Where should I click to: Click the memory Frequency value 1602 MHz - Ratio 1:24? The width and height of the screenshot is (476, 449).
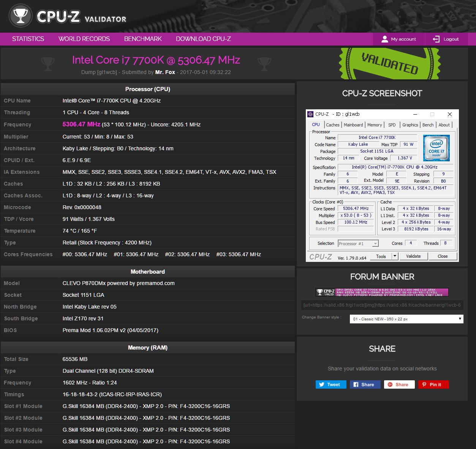click(x=90, y=383)
